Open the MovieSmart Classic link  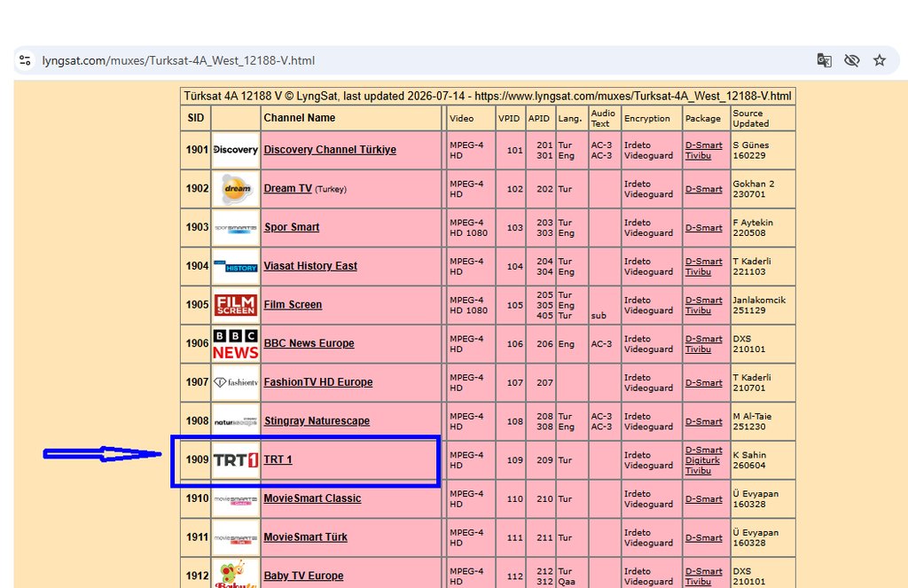tap(313, 498)
